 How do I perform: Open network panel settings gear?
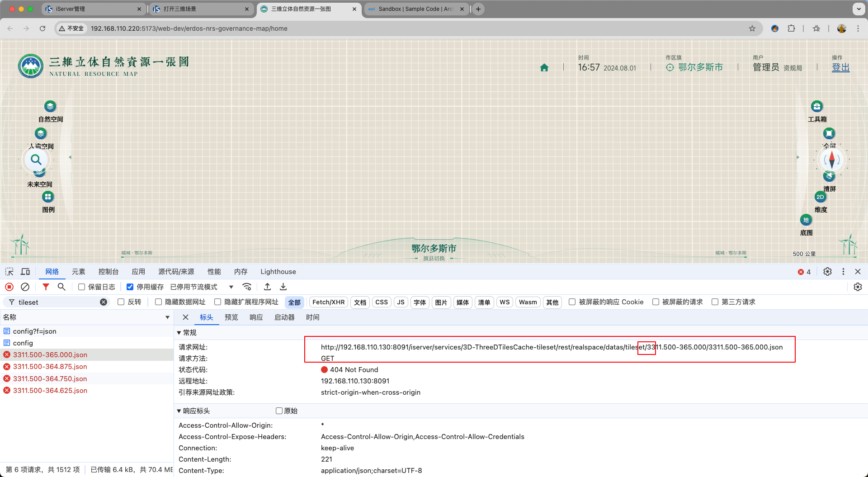(858, 287)
